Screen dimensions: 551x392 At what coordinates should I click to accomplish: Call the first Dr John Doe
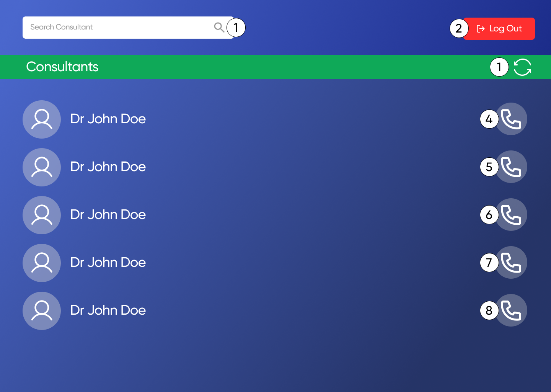click(512, 119)
